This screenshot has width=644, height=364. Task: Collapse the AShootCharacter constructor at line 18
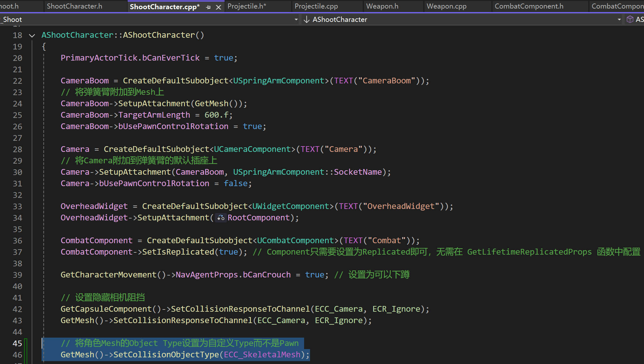[x=32, y=35]
